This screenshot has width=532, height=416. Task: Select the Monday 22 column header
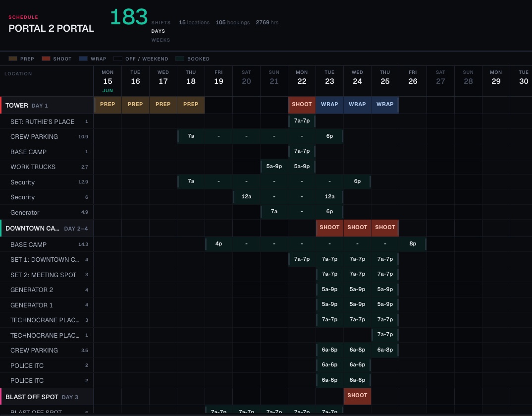point(302,81)
